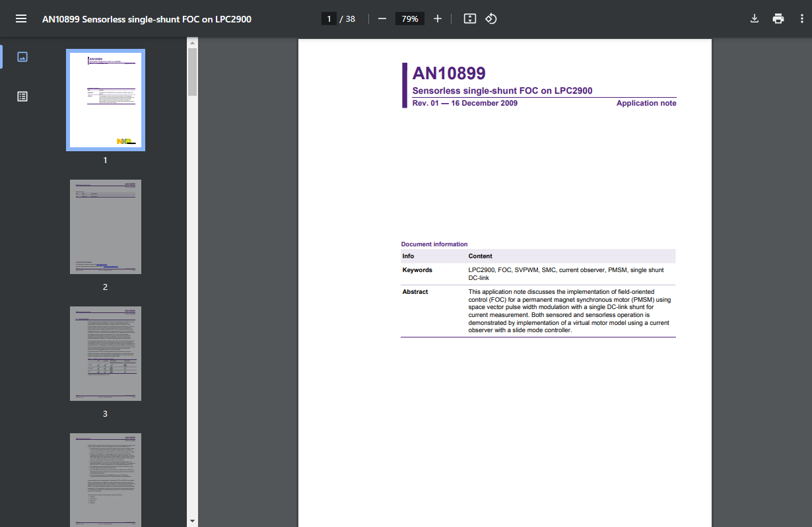This screenshot has width=812, height=527.
Task: Click the AN10899 heading on the page
Action: click(x=449, y=73)
